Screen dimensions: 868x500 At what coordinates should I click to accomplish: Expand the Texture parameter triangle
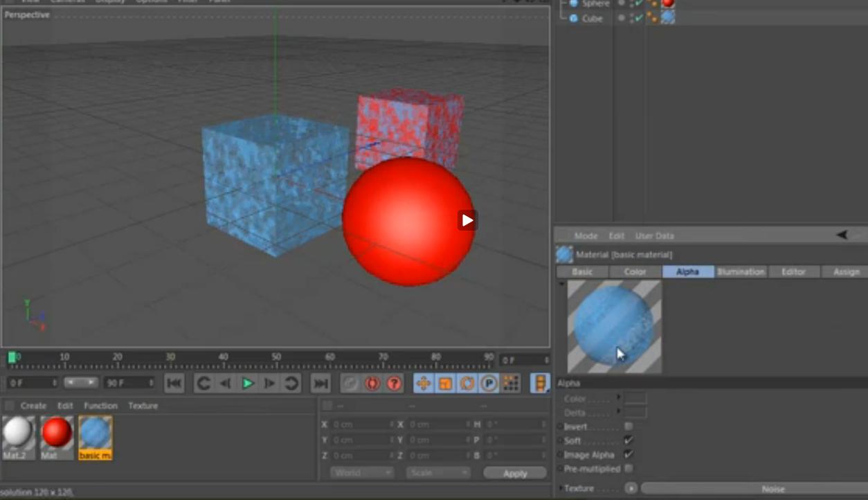(x=561, y=488)
